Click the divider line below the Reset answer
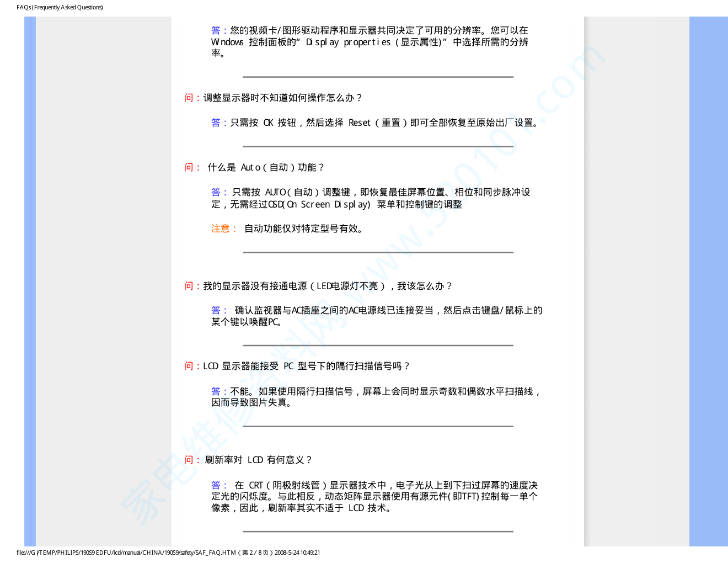Viewport: 728px width, 563px height. (378, 147)
